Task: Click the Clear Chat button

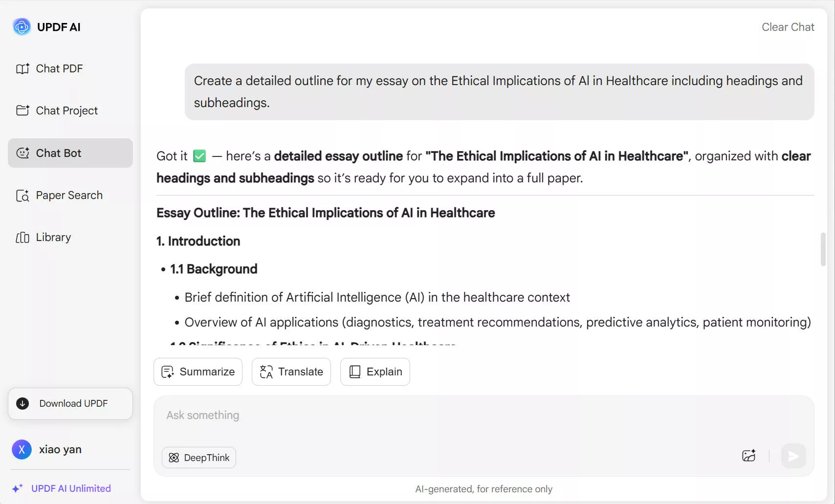Action: tap(788, 27)
